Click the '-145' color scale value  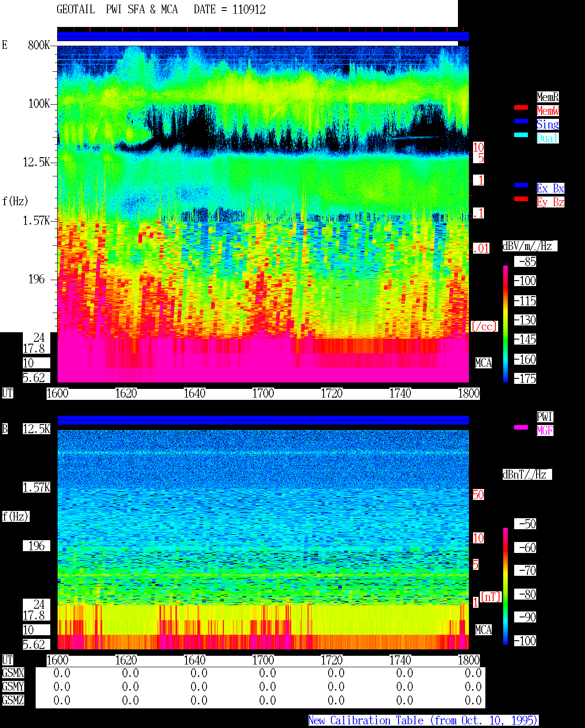pos(525,339)
